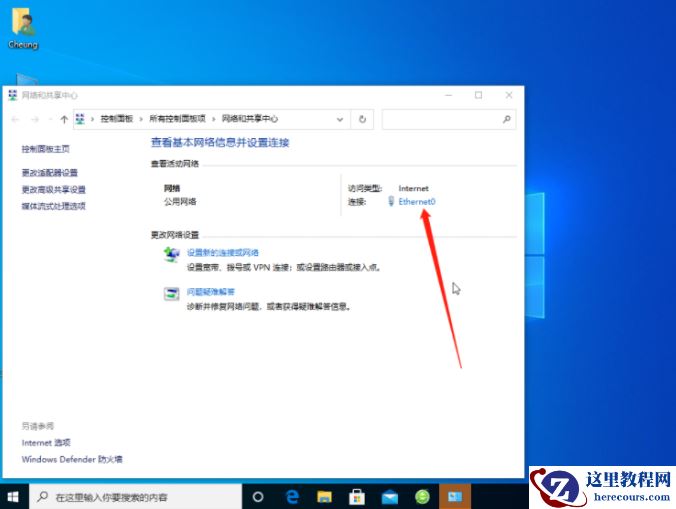Screen dimensions: 676x509
Task: Select the Cheung desktop folder icon
Action: [x=23, y=28]
